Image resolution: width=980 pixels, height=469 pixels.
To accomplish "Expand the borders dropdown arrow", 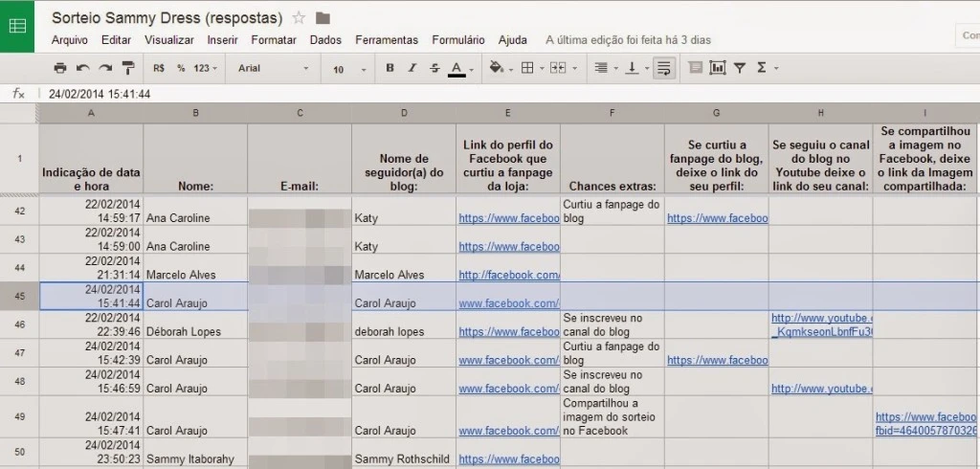I will [x=542, y=68].
